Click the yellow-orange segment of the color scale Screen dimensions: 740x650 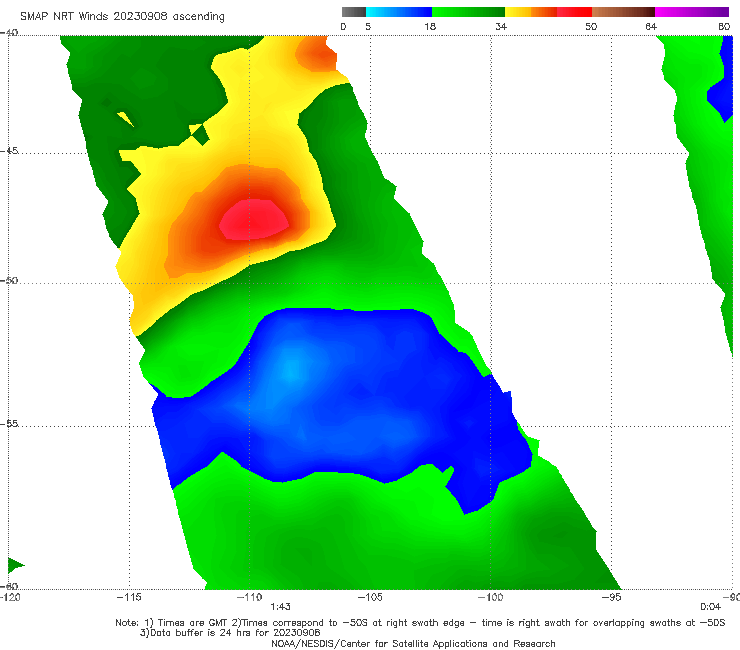coord(531,12)
